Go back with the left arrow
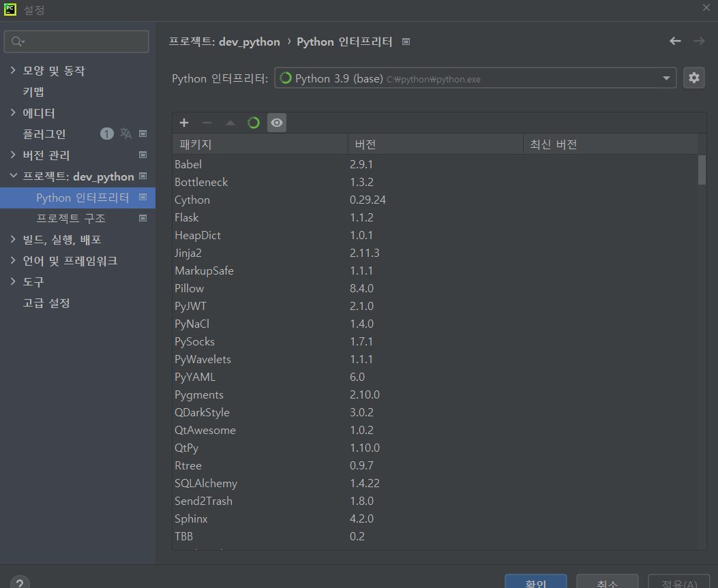Viewport: 718px width, 588px height. [x=675, y=41]
